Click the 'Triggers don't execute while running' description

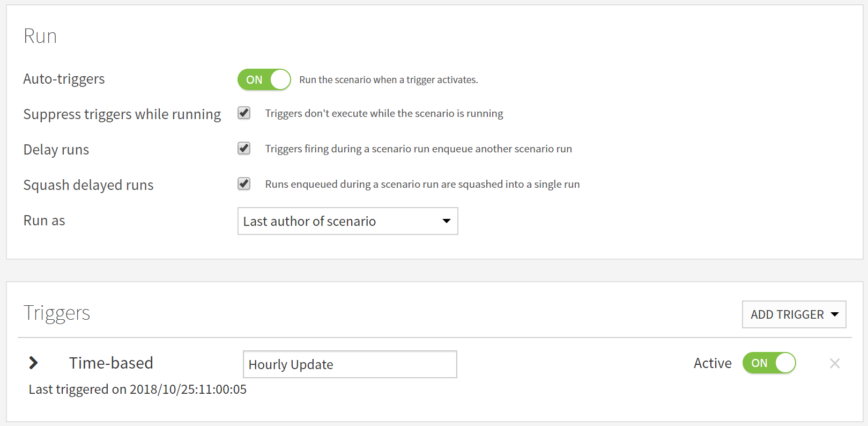(384, 113)
